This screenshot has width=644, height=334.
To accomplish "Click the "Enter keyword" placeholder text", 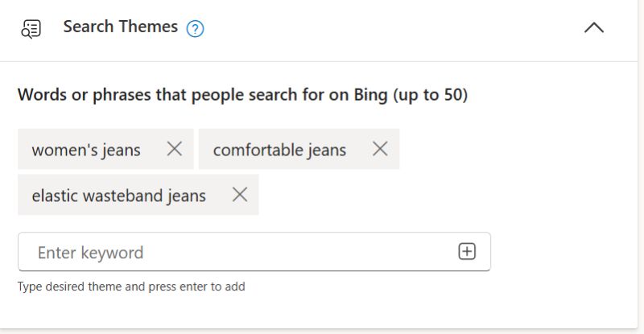I will (x=90, y=253).
